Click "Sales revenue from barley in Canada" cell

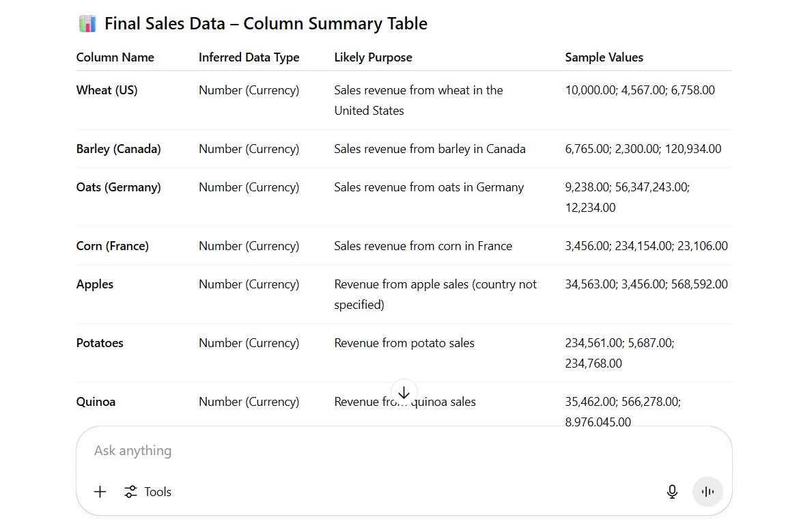point(430,149)
